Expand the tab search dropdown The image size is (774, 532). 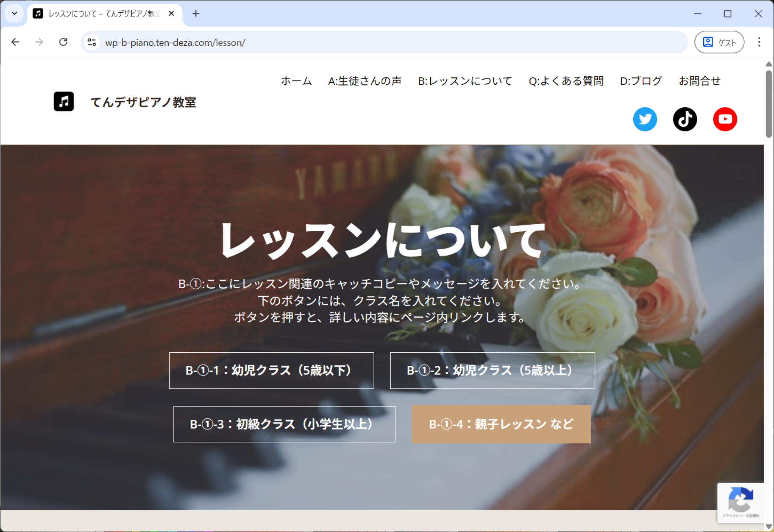pos(14,14)
